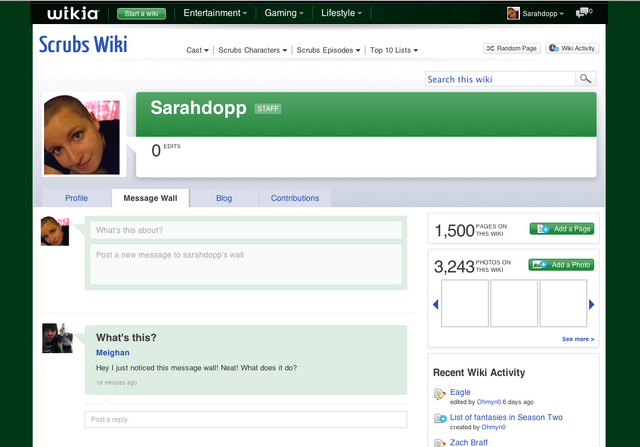640x447 pixels.
Task: Open the Sarahdopp account menu
Action: tap(543, 13)
